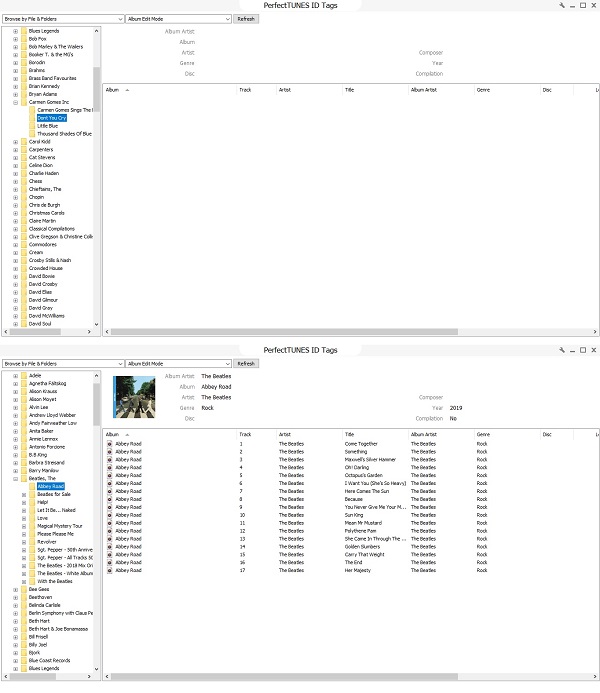The width and height of the screenshot is (600, 693).
Task: Collapse the 'Beatles, The' artist folder
Action: coord(15,478)
